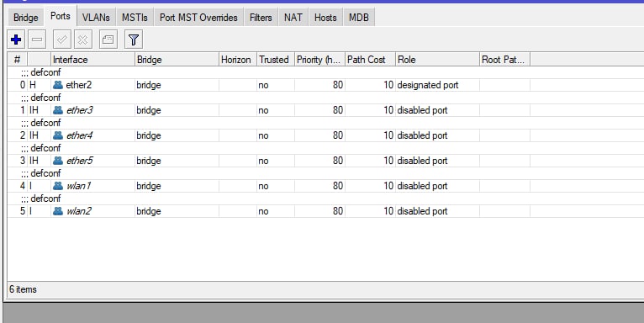Open the Filter funnel button
The image size is (644, 323).
tap(134, 40)
